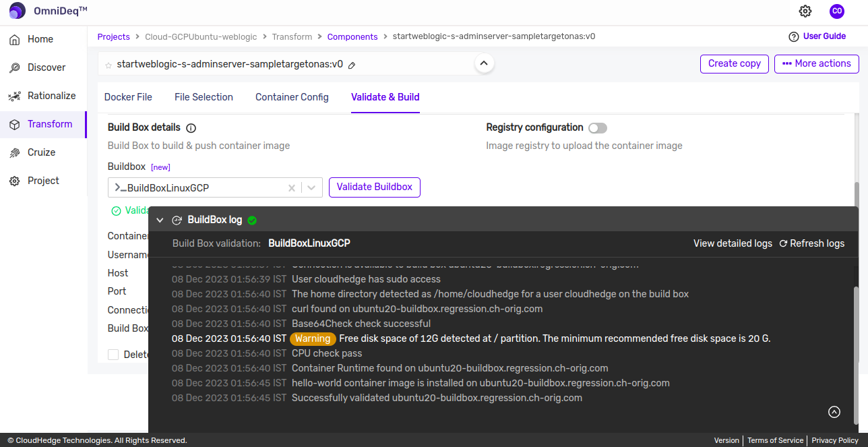
Task: Select the Validate & Build tab
Action: click(385, 97)
